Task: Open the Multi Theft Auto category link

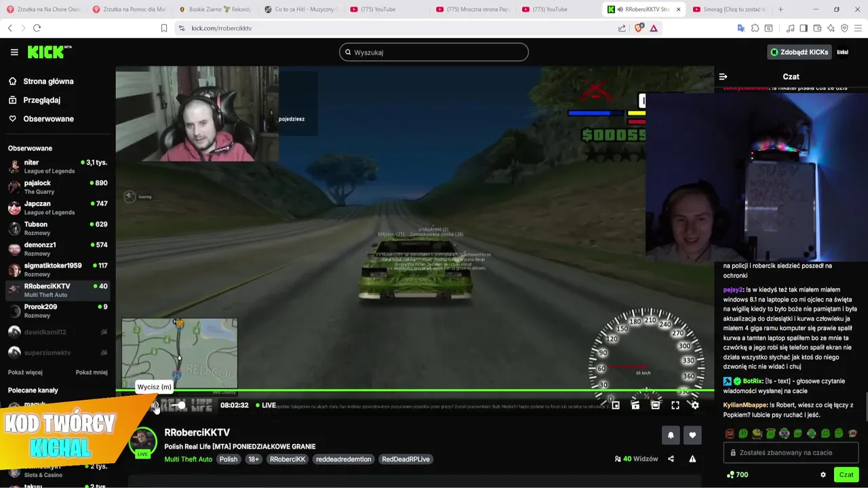Action: [x=188, y=459]
